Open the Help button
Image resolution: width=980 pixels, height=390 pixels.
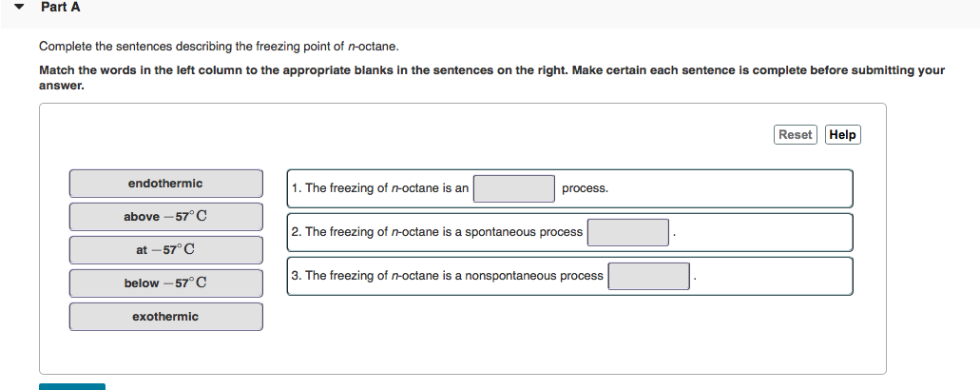842,135
